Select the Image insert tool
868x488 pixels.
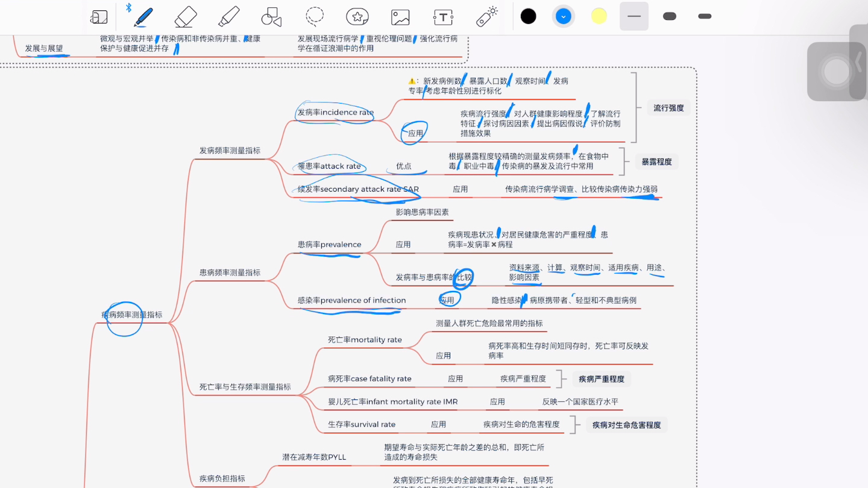[400, 17]
